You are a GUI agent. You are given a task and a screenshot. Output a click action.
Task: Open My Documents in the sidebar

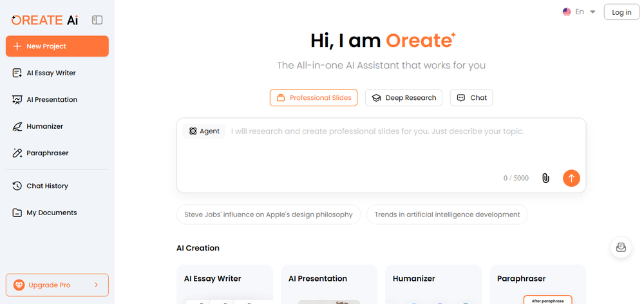click(51, 213)
